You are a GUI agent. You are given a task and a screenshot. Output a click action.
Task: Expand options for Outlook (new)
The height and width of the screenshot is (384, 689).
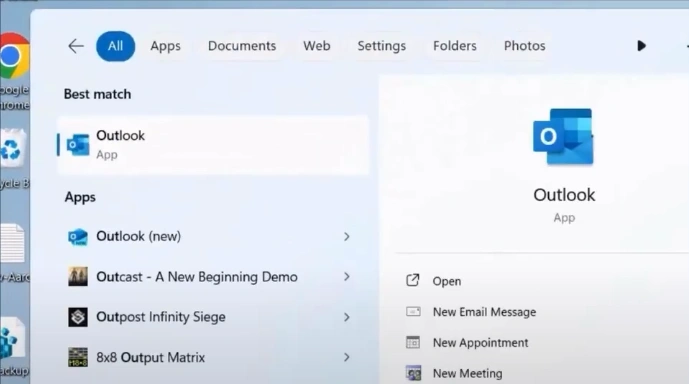(x=347, y=237)
